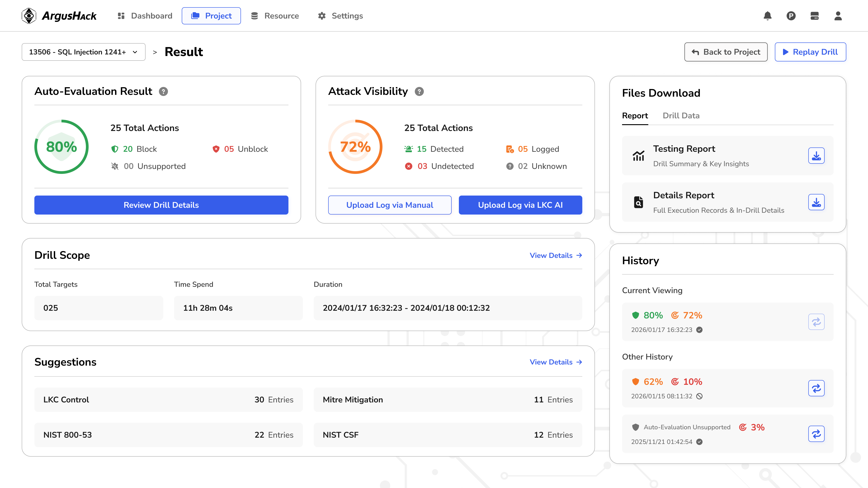Click the Details Report document icon
868x488 pixels.
[639, 202]
